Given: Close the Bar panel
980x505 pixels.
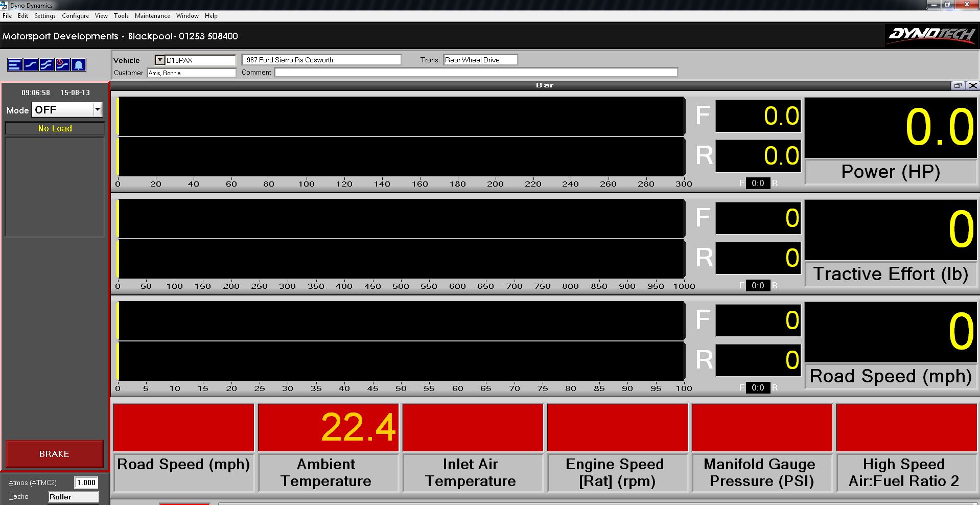Looking at the screenshot, I should pos(973,85).
